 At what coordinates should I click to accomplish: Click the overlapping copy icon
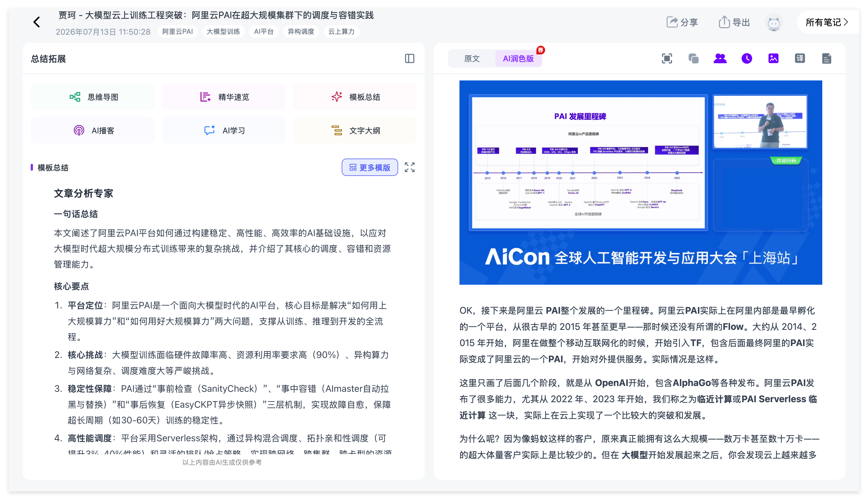click(x=694, y=58)
